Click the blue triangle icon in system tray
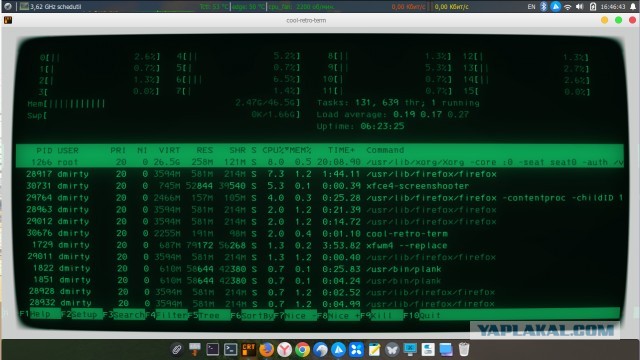Screen dimensions: 640x360 (556, 7)
